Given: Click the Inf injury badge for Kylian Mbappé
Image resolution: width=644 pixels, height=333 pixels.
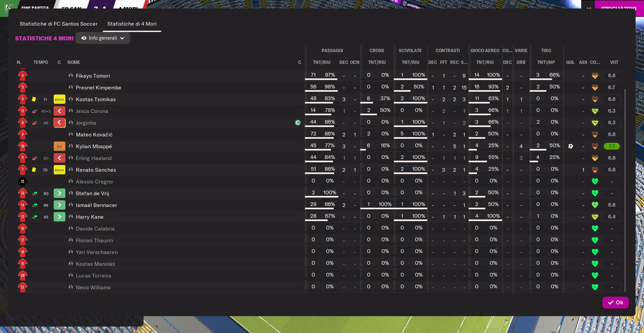Looking at the screenshot, I should click(x=59, y=146).
